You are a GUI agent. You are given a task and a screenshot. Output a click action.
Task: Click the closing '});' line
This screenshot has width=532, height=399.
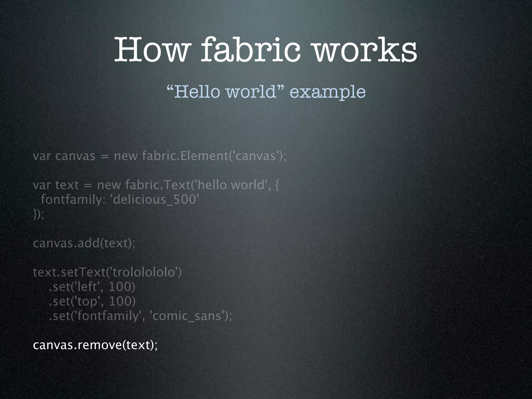[x=39, y=214]
